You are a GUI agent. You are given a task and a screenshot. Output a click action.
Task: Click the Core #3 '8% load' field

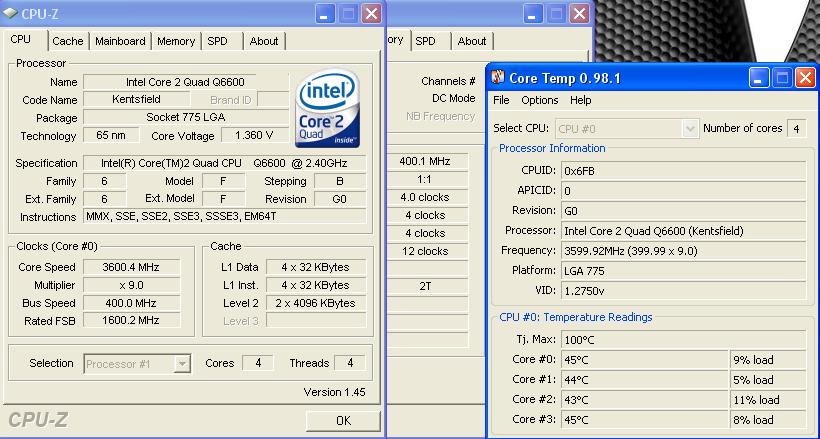[768, 420]
